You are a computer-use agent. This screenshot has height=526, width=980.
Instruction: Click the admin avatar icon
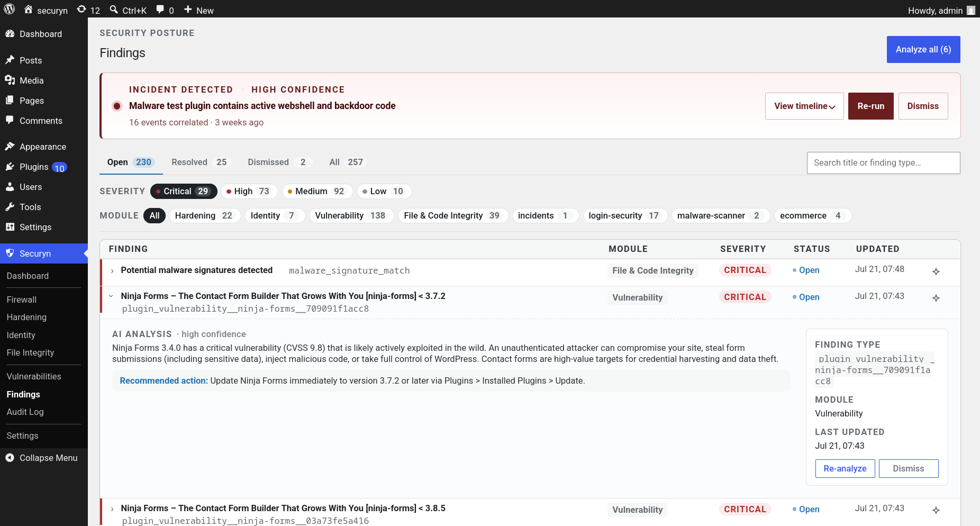(x=970, y=10)
